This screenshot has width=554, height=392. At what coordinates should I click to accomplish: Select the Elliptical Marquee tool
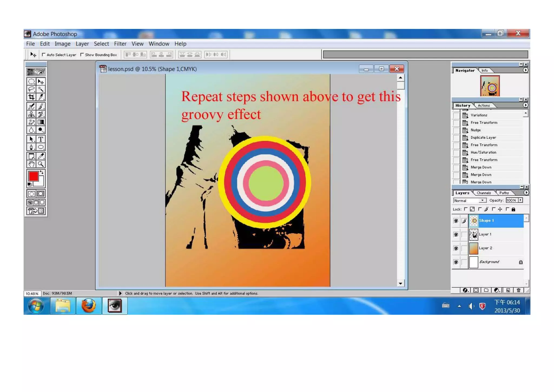coord(31,81)
